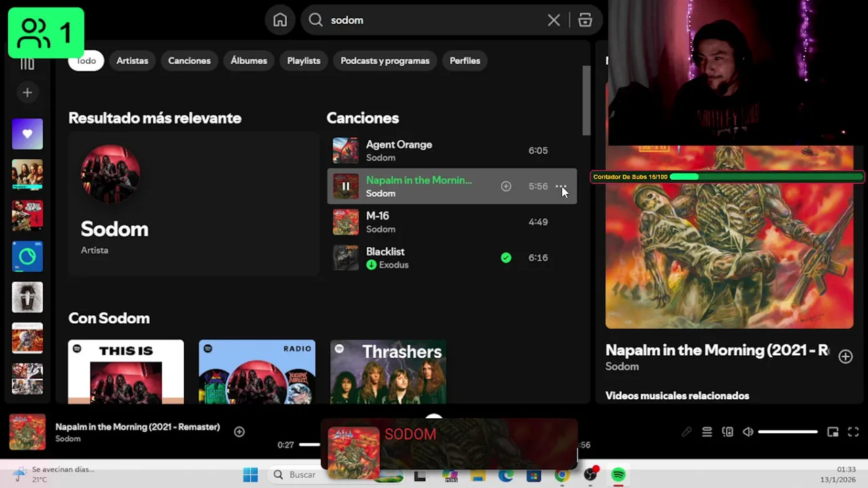Viewport: 868px width, 488px height.
Task: Clear the 'sodom' search query
Action: coord(553,20)
